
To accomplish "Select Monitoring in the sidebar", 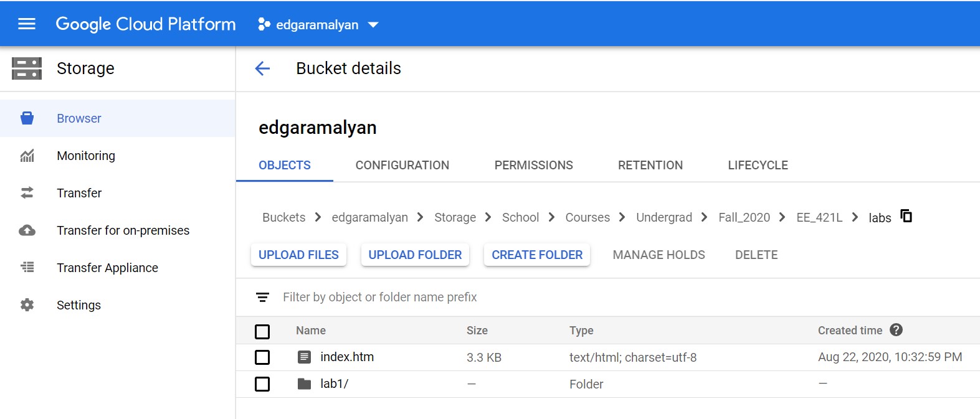I will [x=118, y=156].
